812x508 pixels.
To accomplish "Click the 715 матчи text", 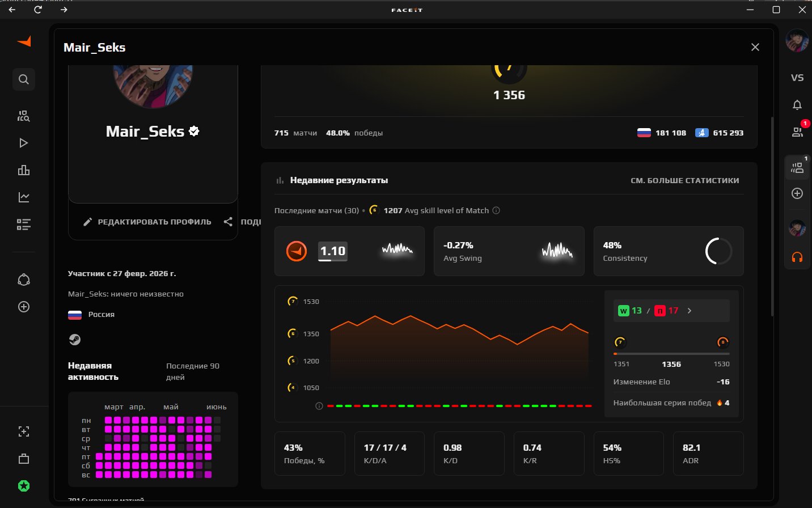I will point(295,133).
